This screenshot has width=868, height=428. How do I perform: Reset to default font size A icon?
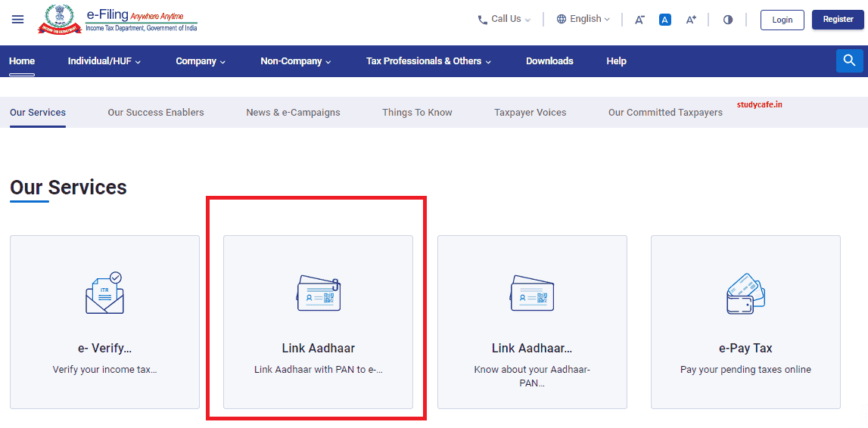664,20
